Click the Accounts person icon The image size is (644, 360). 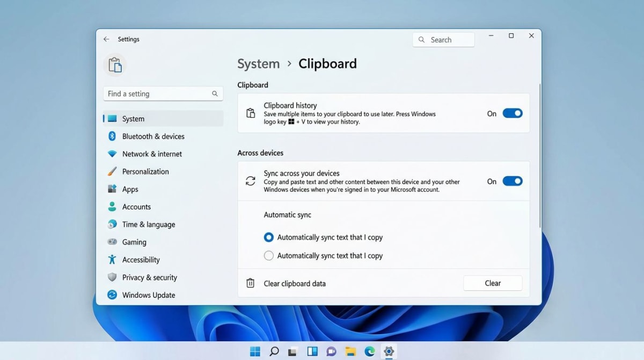112,207
